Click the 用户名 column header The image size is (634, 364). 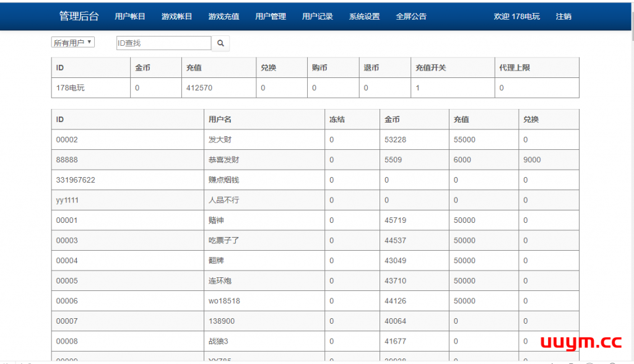[220, 119]
